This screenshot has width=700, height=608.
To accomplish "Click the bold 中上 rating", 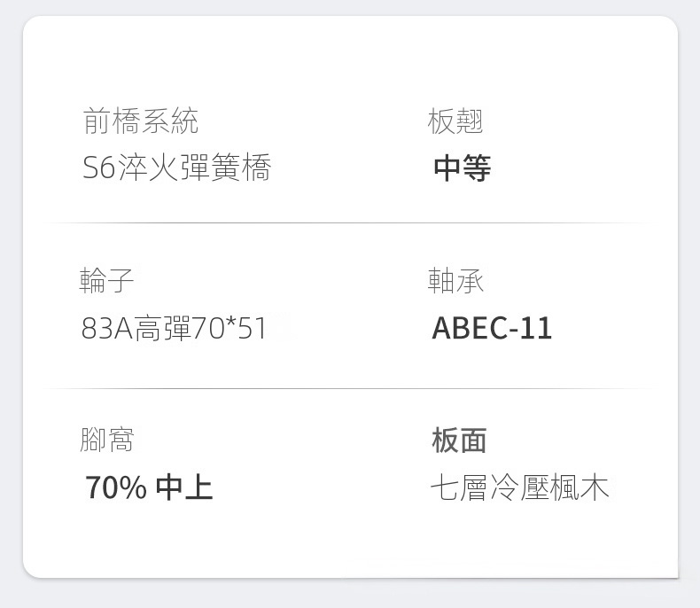I will coord(183,487).
